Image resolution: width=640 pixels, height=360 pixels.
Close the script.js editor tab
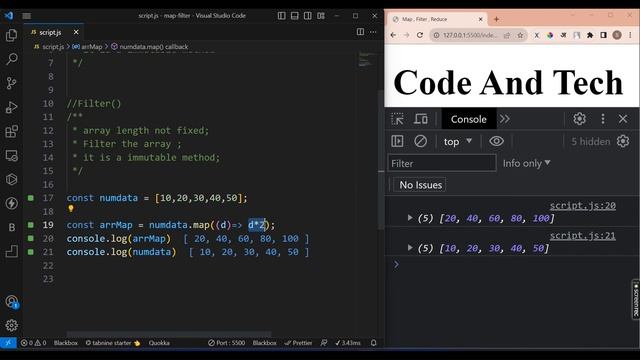click(x=76, y=32)
